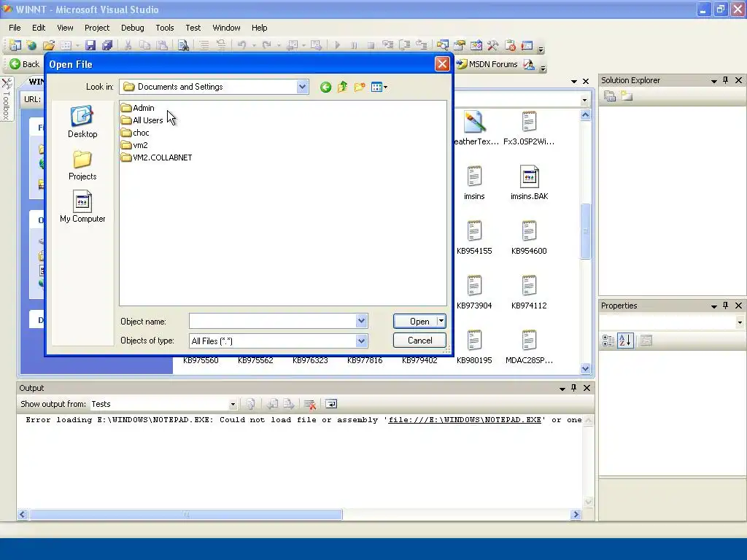Go up one folder level in dialog
This screenshot has width=747, height=560.
(343, 87)
